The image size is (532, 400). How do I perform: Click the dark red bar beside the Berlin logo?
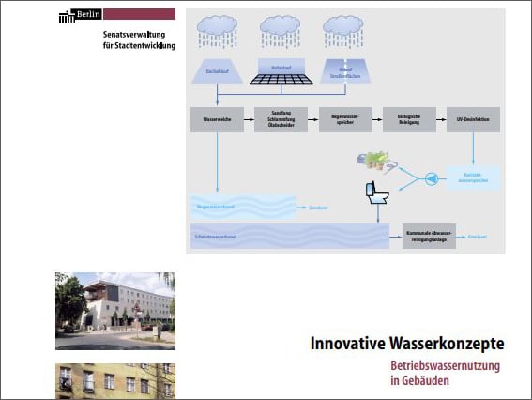[x=140, y=14]
